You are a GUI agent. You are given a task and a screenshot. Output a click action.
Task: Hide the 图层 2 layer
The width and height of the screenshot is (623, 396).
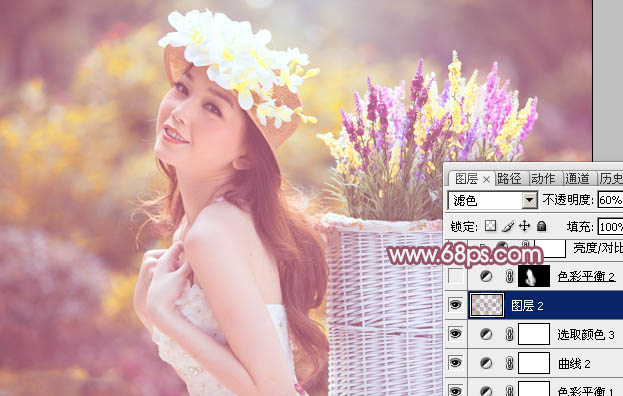[x=456, y=305]
